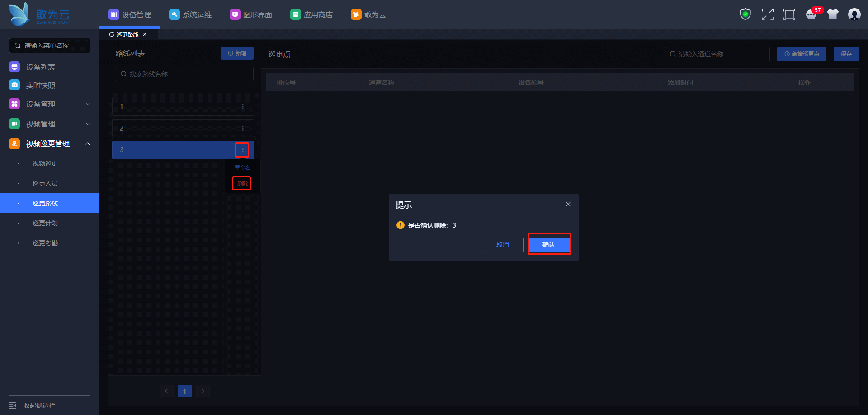Focus the 搜索路线名称 search field
Screen dimensions: 868x415
(184, 74)
